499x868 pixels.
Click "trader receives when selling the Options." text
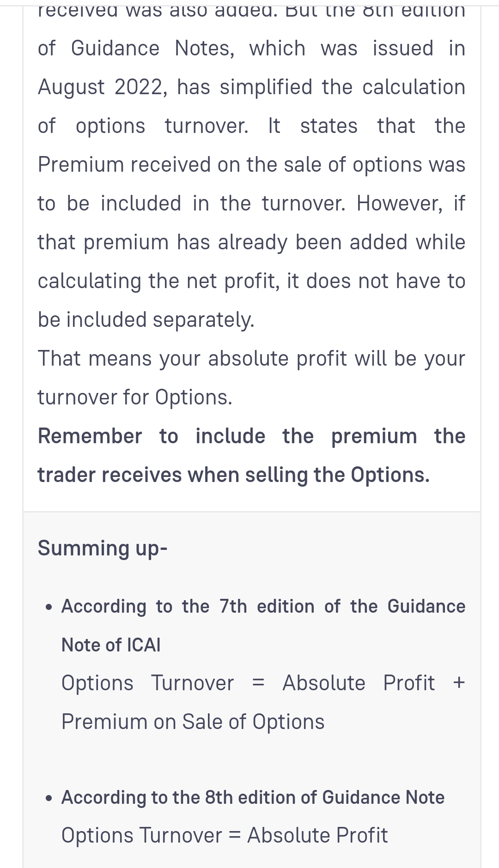click(233, 475)
